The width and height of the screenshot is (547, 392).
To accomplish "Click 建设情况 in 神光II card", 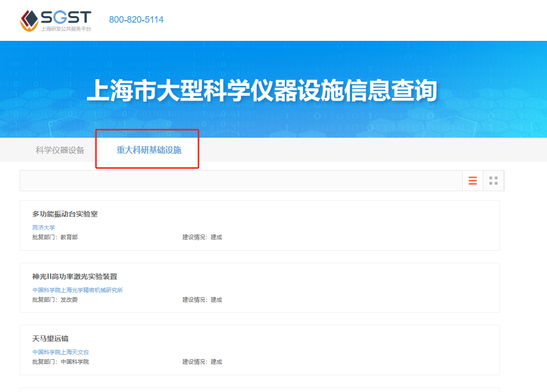I will (203, 300).
